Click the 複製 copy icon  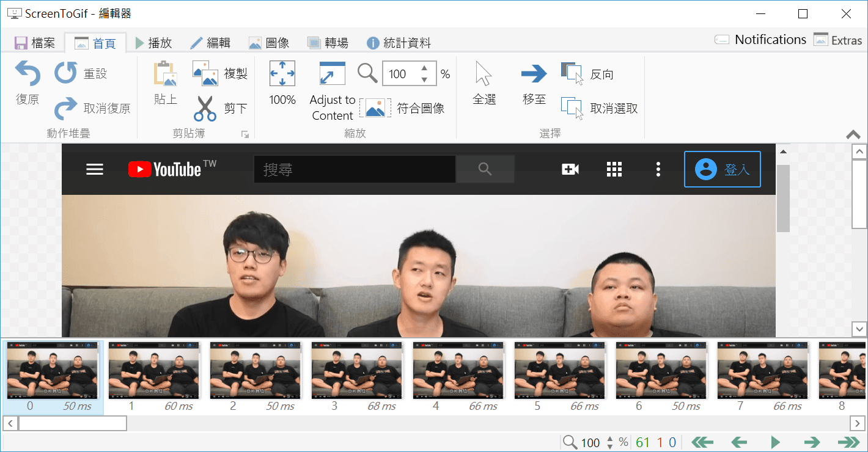[205, 73]
